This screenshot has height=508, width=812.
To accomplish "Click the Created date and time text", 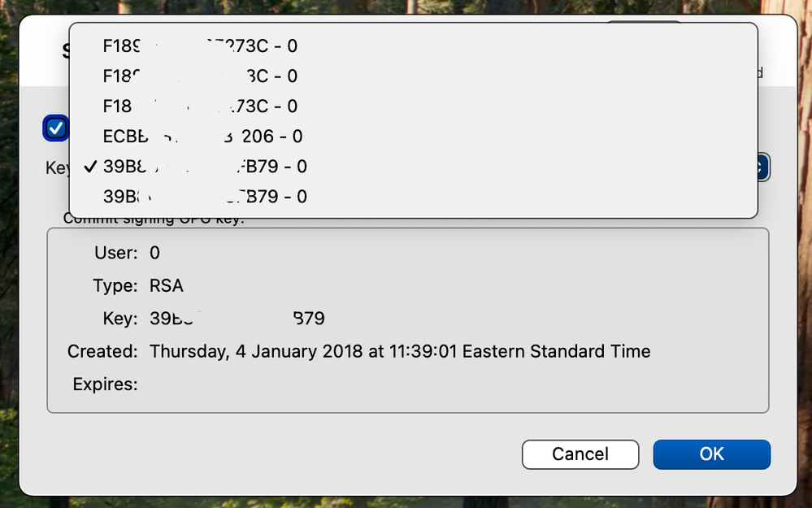I will coord(400,352).
